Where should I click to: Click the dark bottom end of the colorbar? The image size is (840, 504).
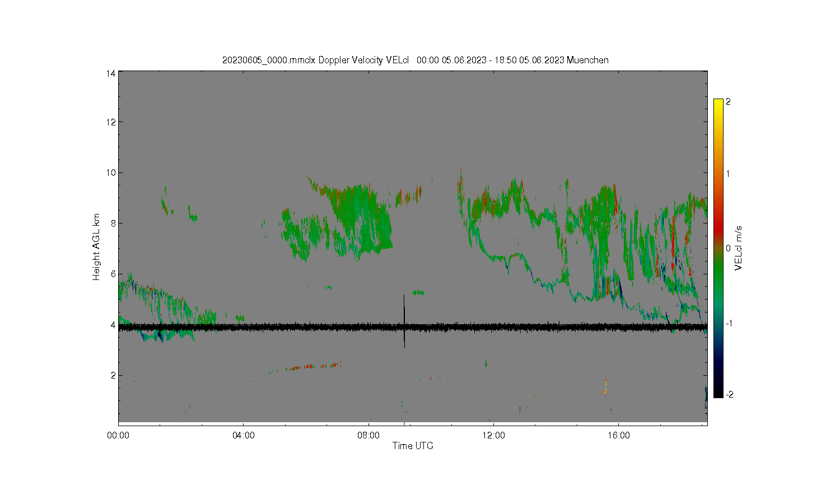(718, 389)
